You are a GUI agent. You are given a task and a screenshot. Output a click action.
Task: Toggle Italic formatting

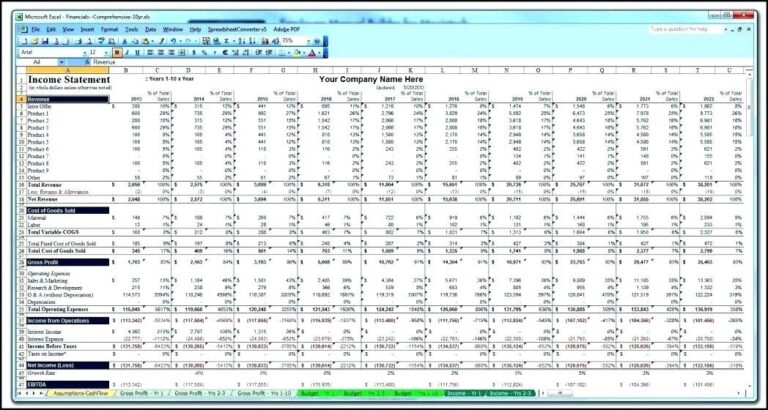click(x=127, y=52)
